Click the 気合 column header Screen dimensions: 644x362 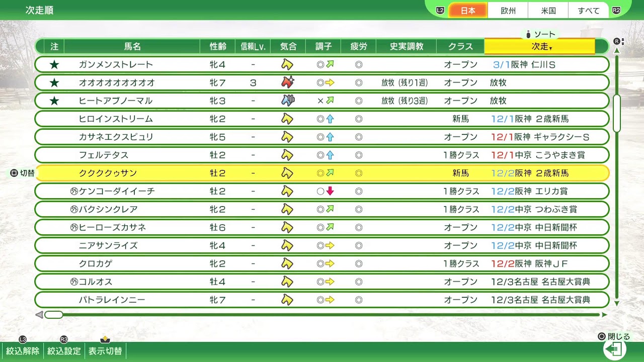(x=288, y=46)
